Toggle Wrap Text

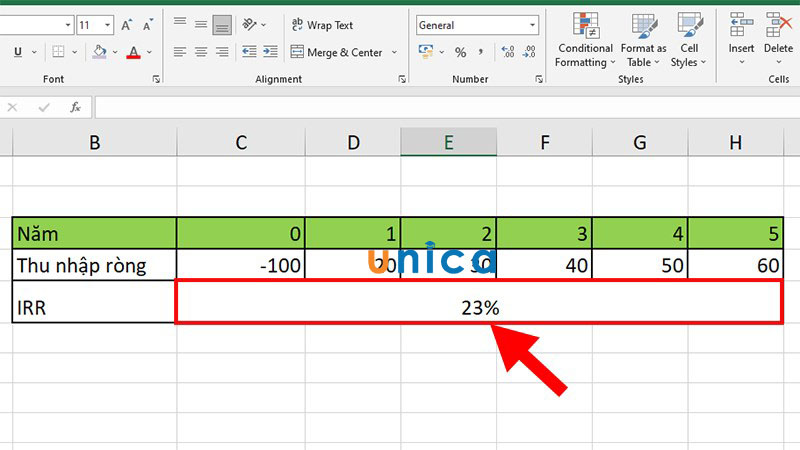pos(322,25)
